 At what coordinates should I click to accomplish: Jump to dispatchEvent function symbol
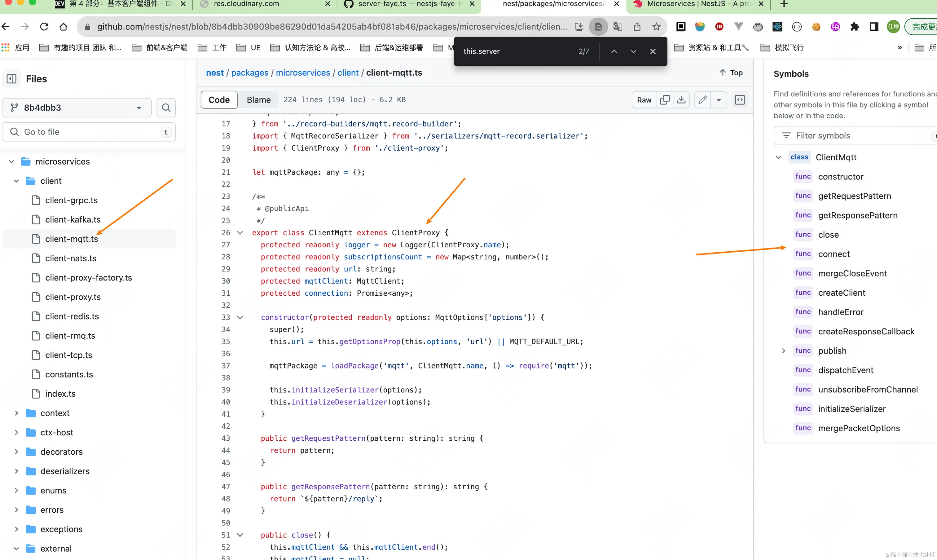pos(846,370)
